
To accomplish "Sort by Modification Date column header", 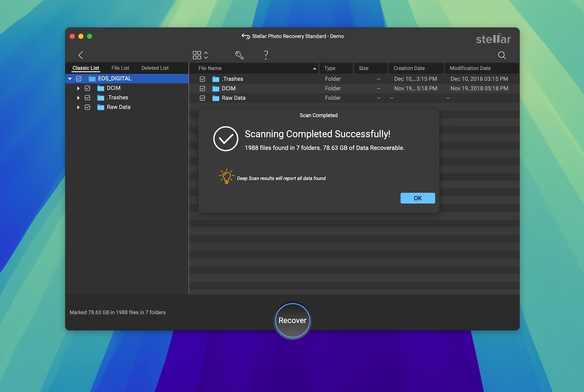I will (x=482, y=68).
